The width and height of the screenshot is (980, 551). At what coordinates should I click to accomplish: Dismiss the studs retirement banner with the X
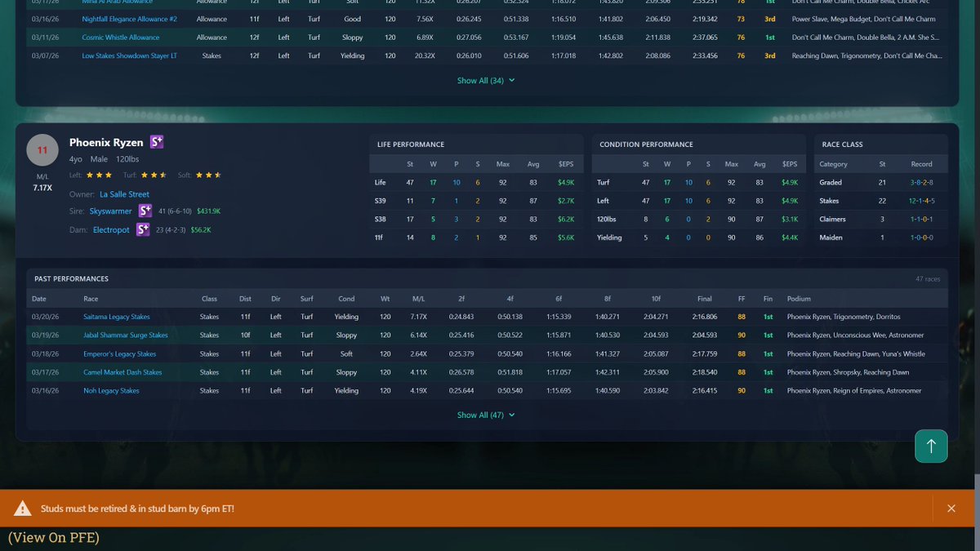tap(951, 509)
